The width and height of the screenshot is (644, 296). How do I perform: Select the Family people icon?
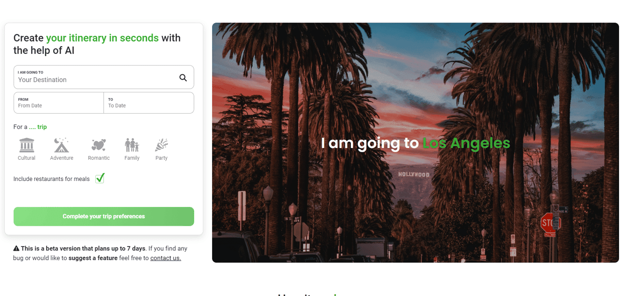tap(132, 145)
